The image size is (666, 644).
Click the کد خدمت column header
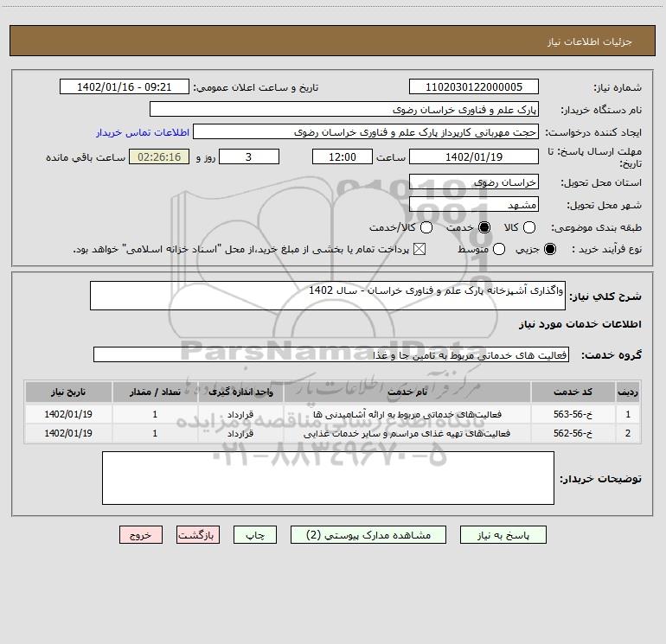[x=573, y=392]
